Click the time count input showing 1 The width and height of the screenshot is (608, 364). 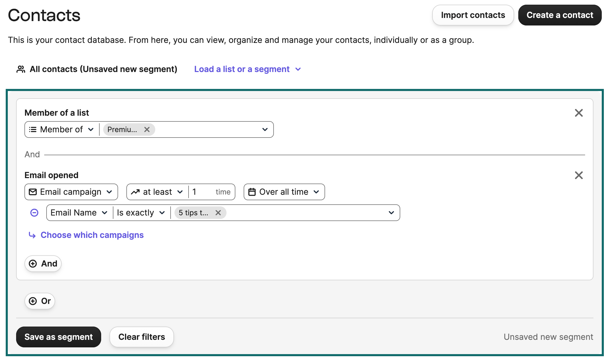198,192
